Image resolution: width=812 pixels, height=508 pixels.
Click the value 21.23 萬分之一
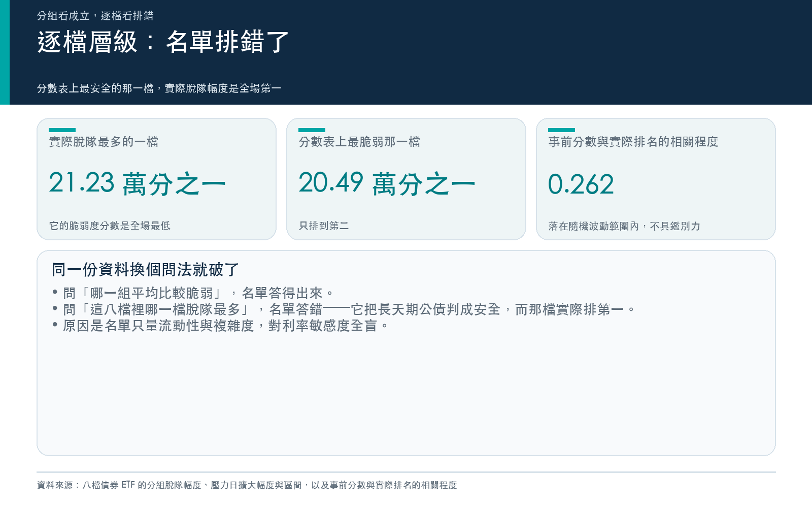[x=137, y=183]
